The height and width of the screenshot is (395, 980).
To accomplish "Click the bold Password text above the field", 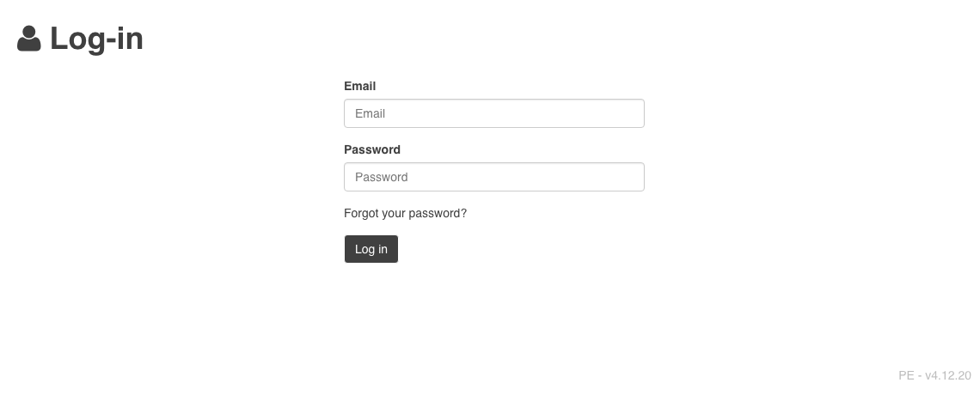I will pyautogui.click(x=372, y=149).
